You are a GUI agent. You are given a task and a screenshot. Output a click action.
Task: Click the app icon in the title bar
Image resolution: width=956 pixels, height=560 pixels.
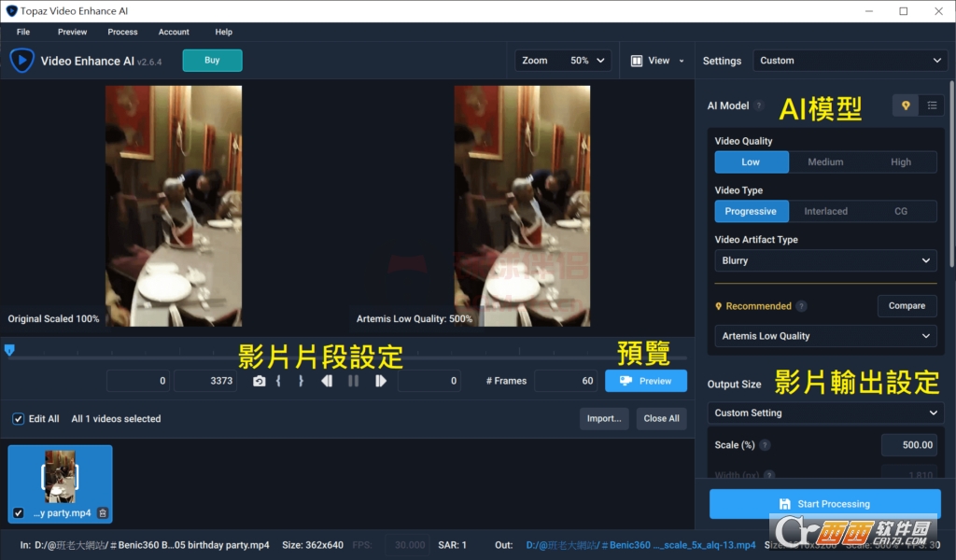[x=11, y=11]
